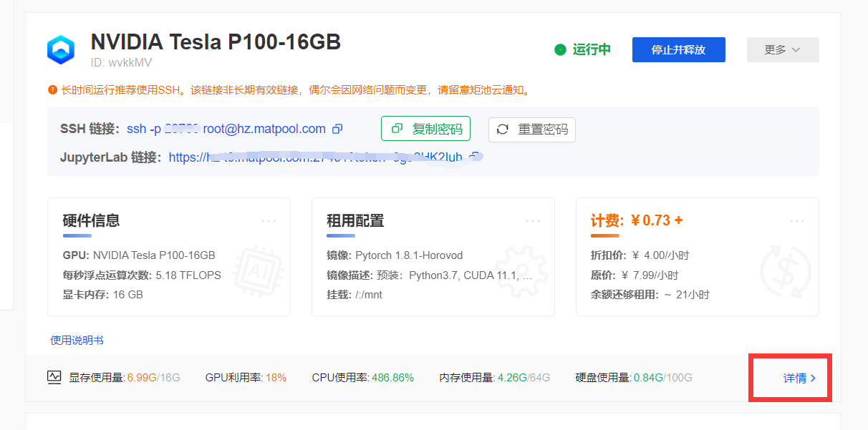
Task: Click the 硬盘使用量 0.84G/100G stat
Action: point(634,377)
